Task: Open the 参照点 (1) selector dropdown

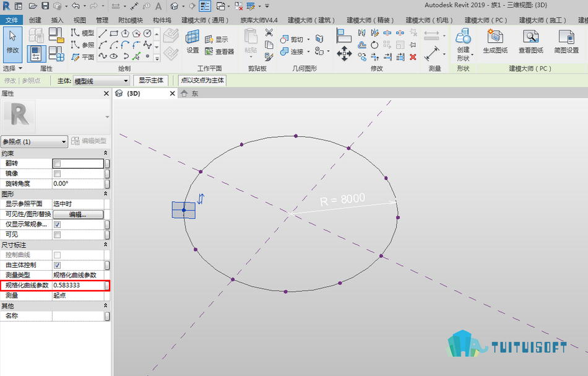Action: (34, 141)
